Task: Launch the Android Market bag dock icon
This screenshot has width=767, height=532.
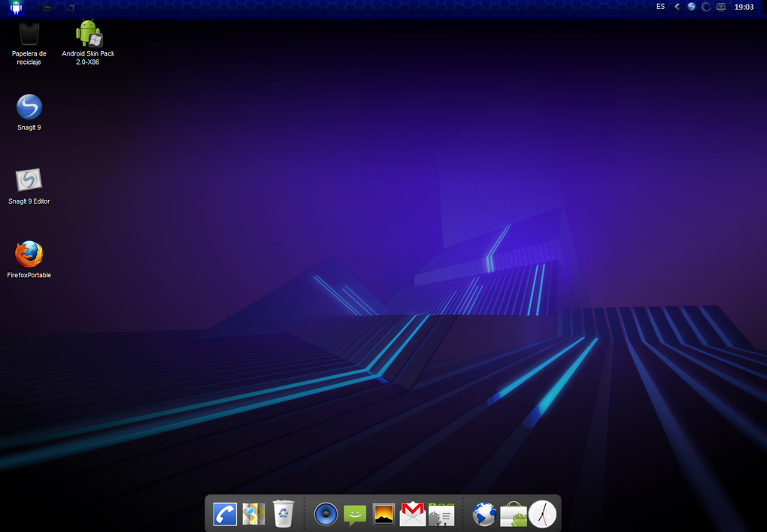Action: tap(513, 515)
